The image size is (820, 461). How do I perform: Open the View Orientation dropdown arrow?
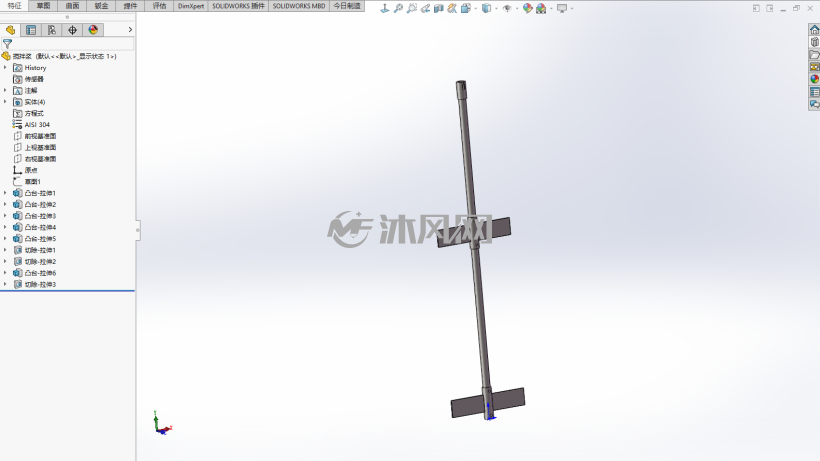[x=475, y=8]
